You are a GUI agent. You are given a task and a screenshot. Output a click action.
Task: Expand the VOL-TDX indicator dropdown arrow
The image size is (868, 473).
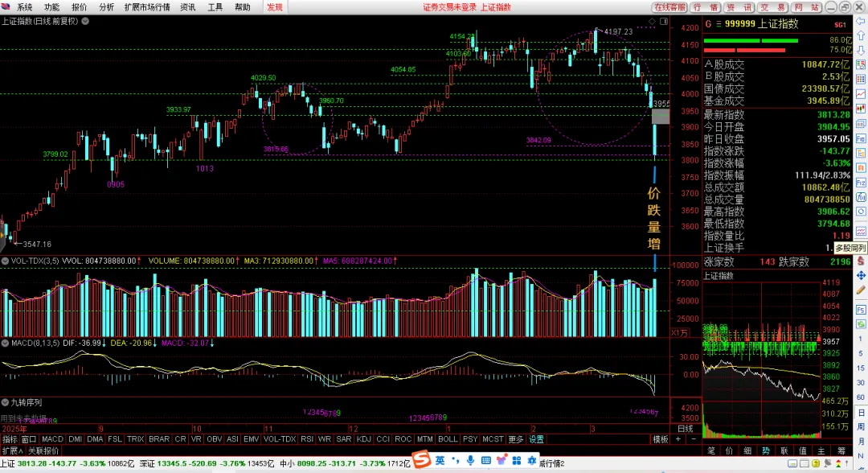5,261
